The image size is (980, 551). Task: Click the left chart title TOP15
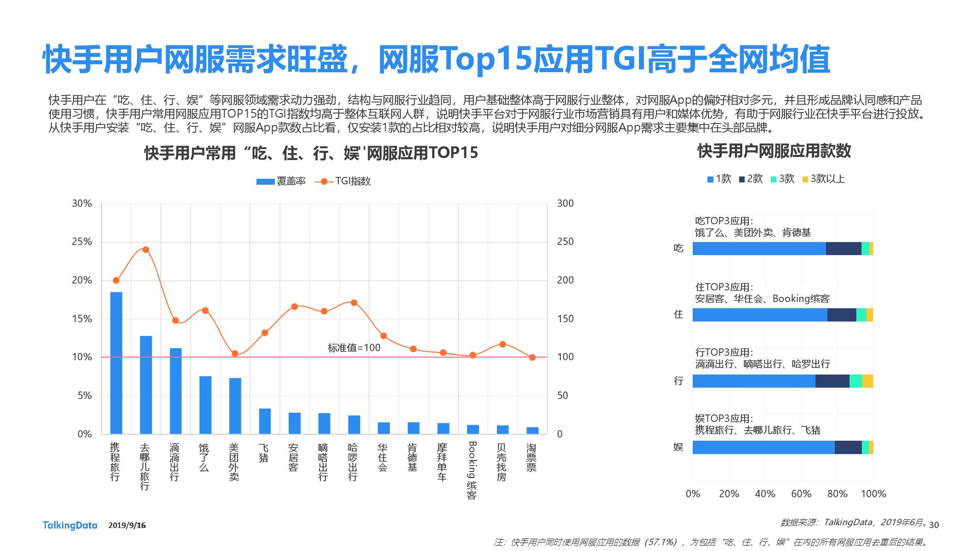pos(311,153)
